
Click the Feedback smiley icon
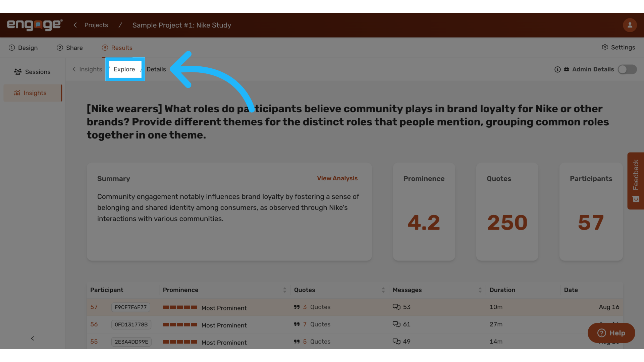pos(636,199)
